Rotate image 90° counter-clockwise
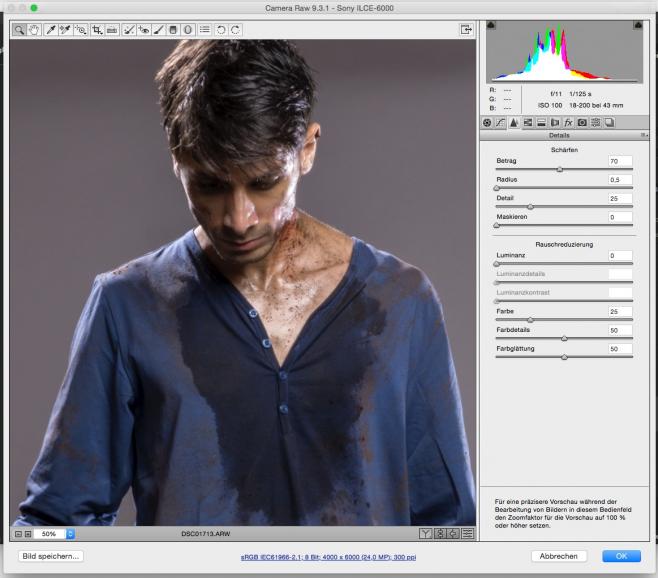This screenshot has width=658, height=578. coord(221,30)
